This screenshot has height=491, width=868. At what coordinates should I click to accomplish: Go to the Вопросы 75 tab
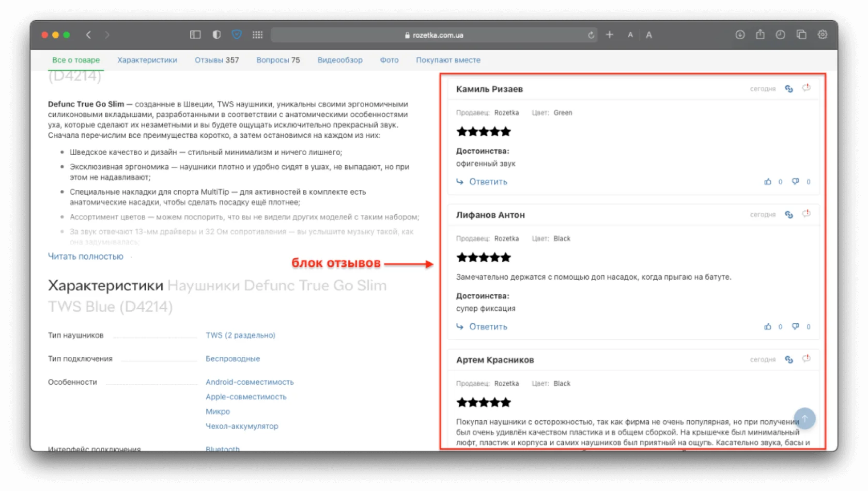click(x=278, y=60)
